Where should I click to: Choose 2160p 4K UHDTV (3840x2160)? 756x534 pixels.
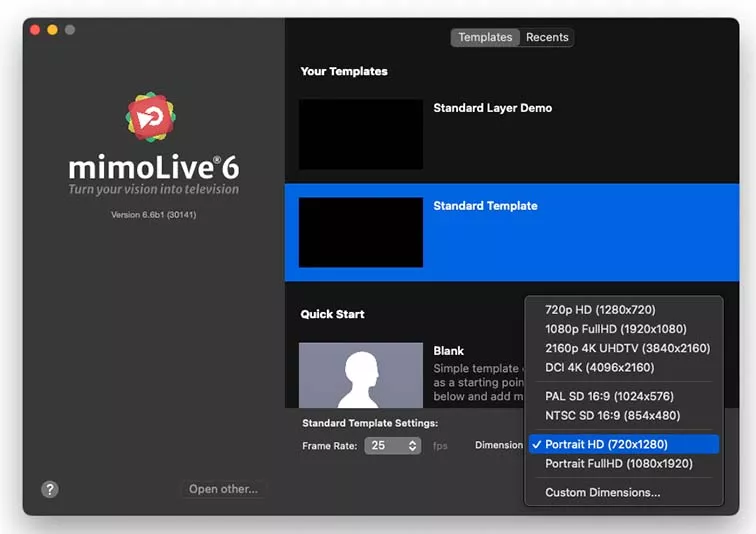(624, 348)
